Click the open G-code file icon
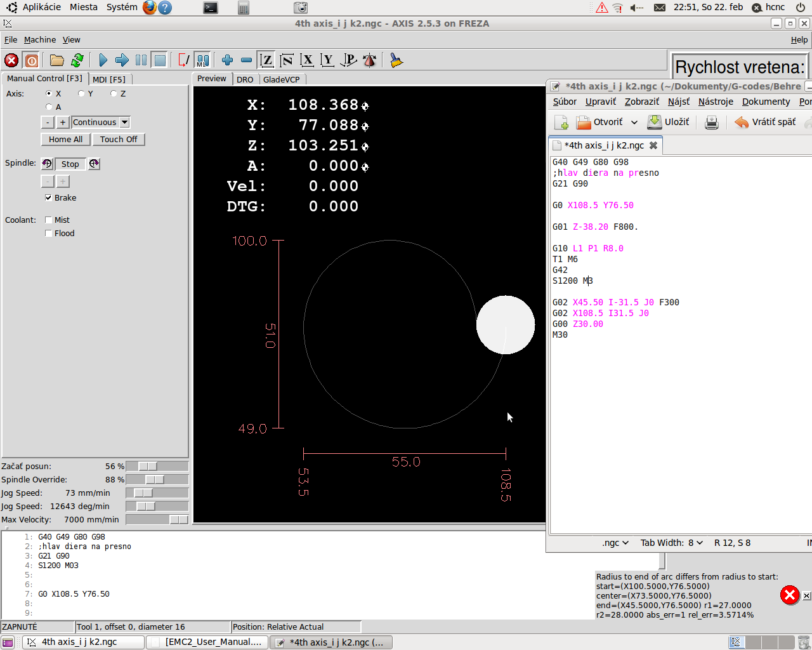Viewport: 812px width, 650px height. 57,60
